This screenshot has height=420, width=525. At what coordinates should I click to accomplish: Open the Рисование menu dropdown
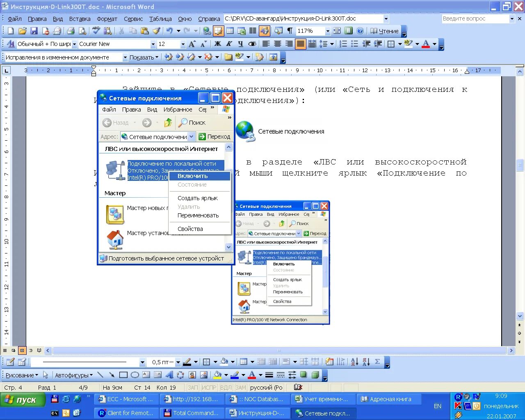click(x=22, y=375)
